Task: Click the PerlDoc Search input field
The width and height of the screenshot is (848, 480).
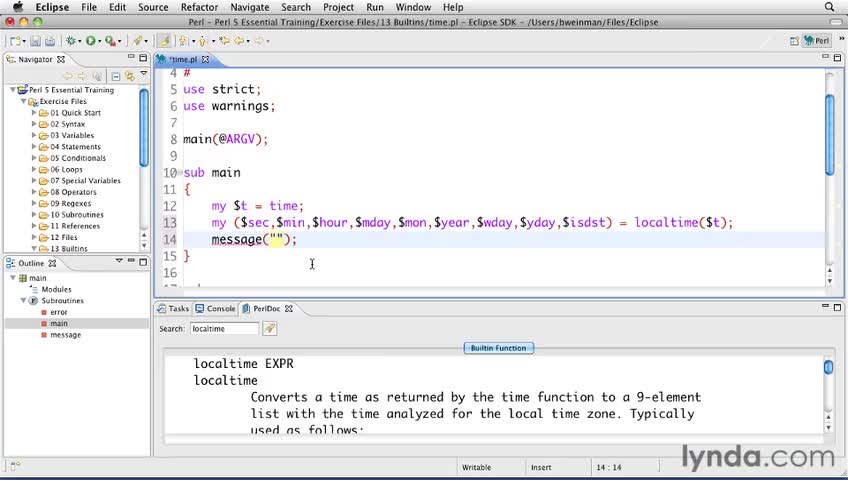Action: 224,329
